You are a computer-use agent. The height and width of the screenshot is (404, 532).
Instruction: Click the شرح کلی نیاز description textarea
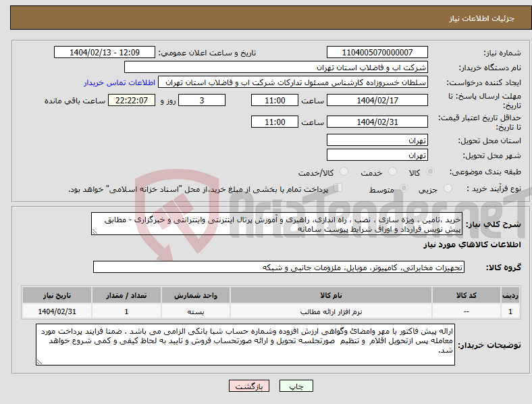(277, 224)
